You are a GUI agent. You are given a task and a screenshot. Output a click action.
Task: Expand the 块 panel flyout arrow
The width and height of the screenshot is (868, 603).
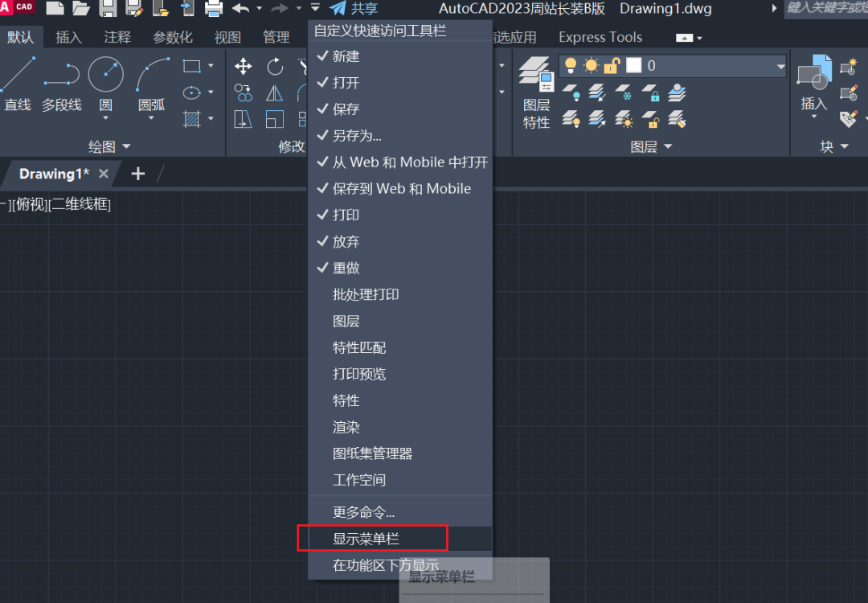pos(845,146)
